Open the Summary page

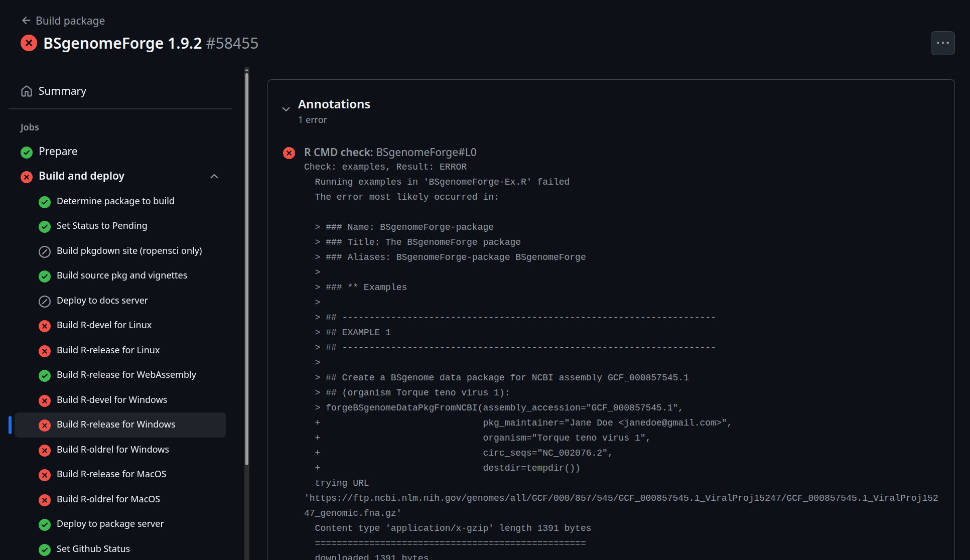[x=62, y=91]
